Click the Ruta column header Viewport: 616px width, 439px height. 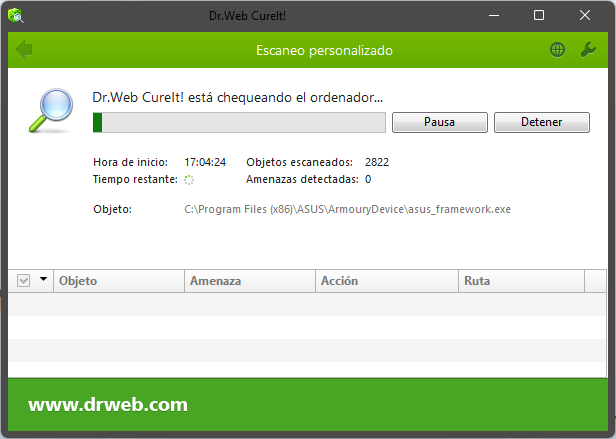[521, 281]
